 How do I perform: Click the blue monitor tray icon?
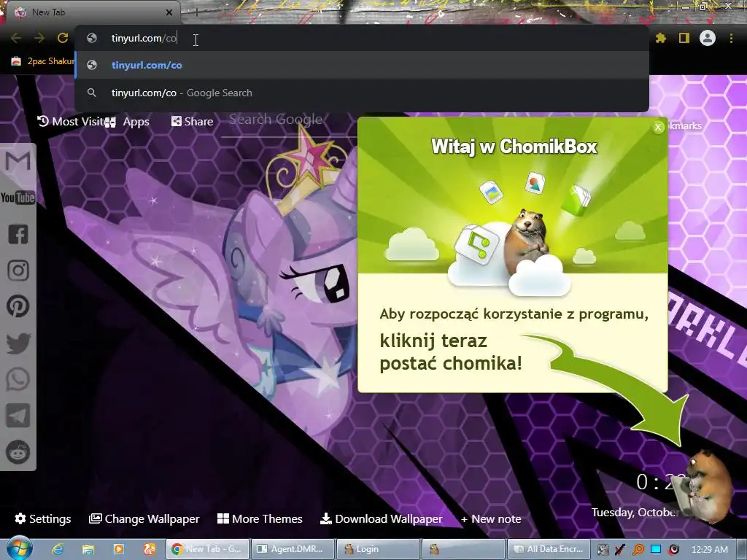coord(656,549)
